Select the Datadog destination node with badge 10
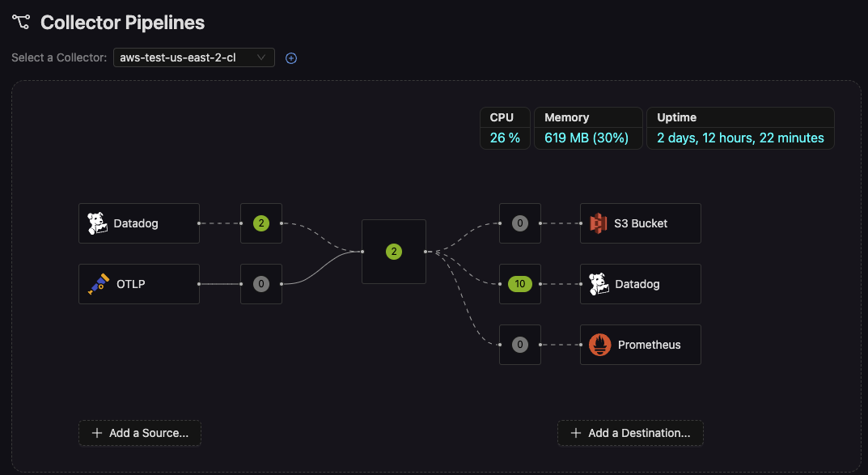 [520, 284]
